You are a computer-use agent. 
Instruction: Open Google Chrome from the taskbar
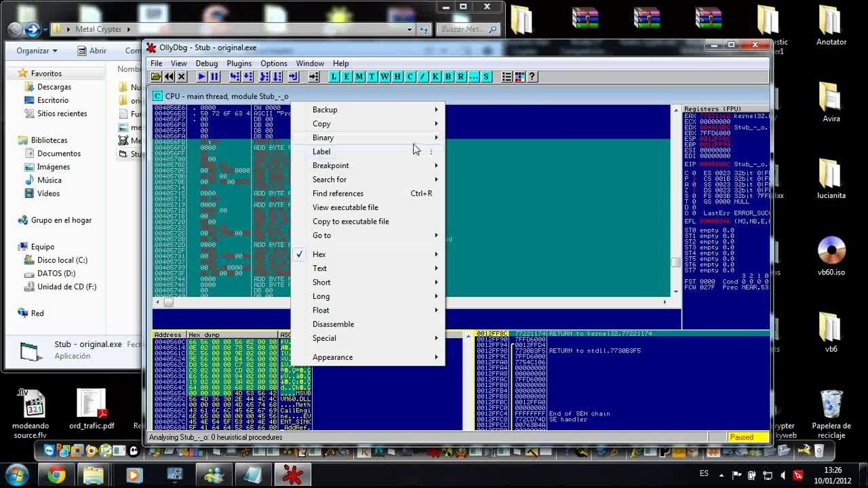[x=57, y=475]
